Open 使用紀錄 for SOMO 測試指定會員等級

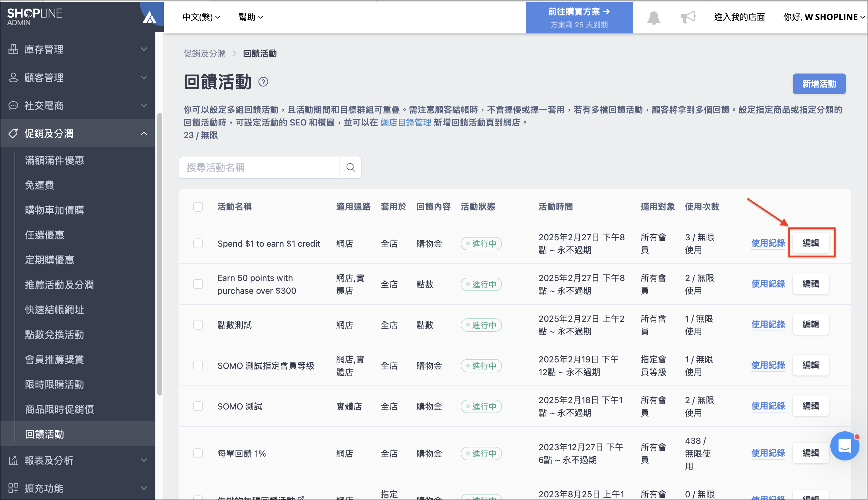click(768, 365)
